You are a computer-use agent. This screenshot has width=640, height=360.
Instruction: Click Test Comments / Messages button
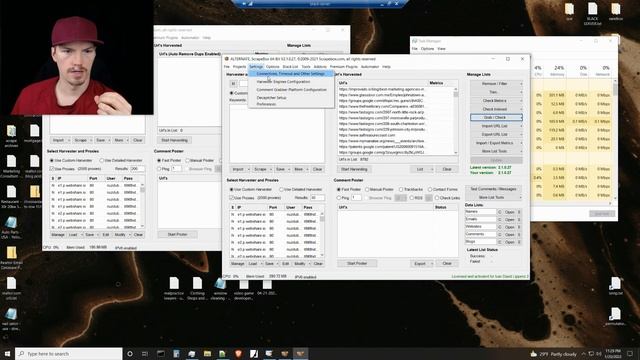click(x=493, y=189)
